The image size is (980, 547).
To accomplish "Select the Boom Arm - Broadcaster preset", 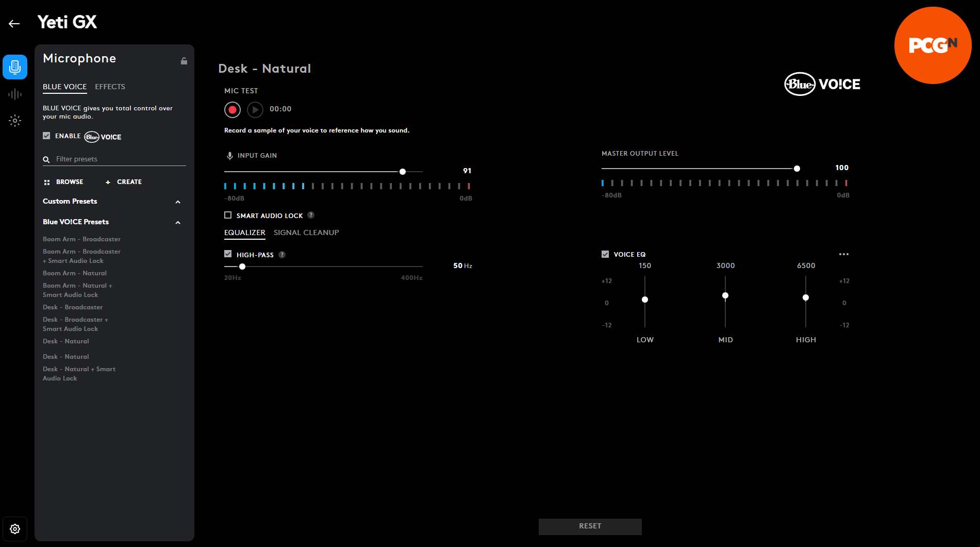I will (81, 239).
